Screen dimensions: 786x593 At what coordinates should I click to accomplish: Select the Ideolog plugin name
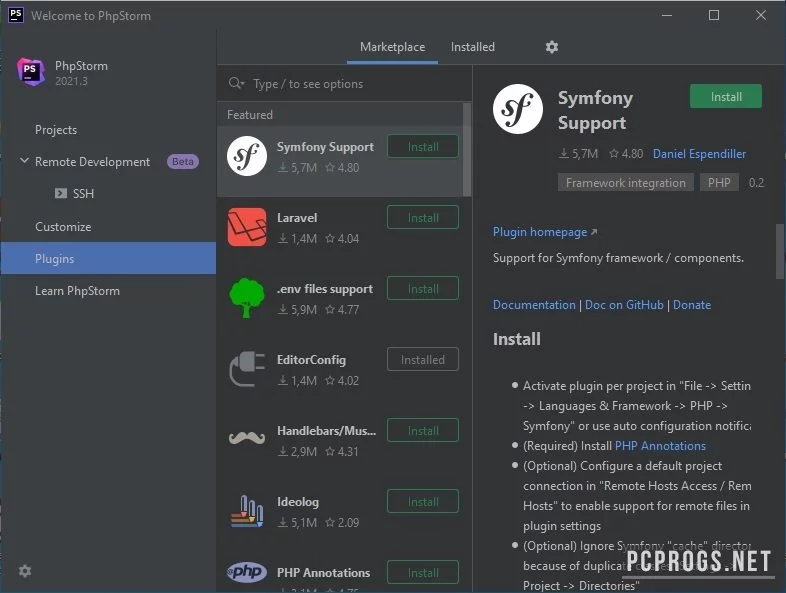pyautogui.click(x=298, y=502)
